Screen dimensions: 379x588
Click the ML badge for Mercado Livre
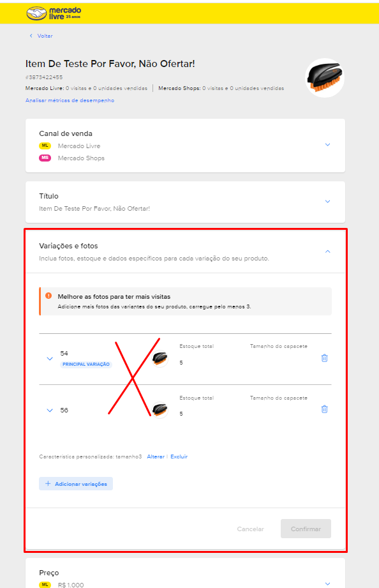tap(45, 146)
